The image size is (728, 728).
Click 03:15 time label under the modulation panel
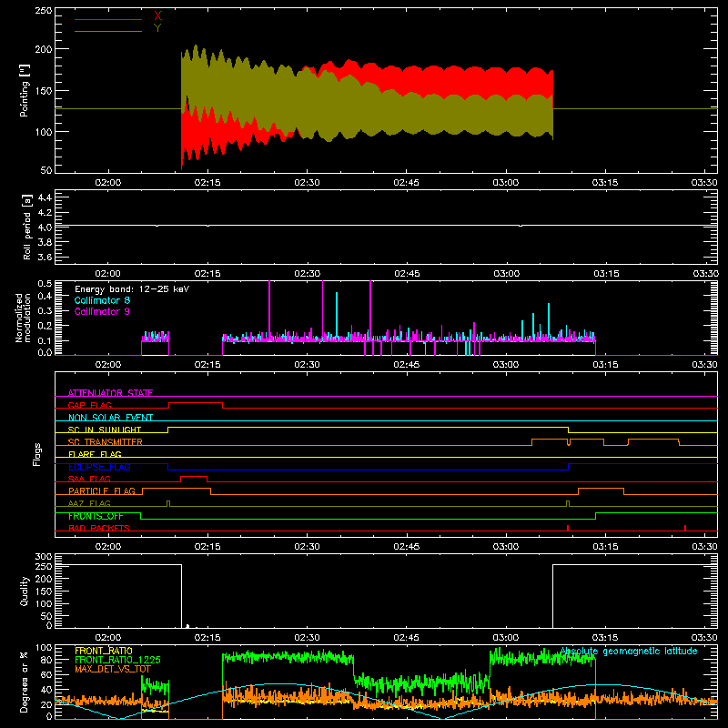[605, 365]
